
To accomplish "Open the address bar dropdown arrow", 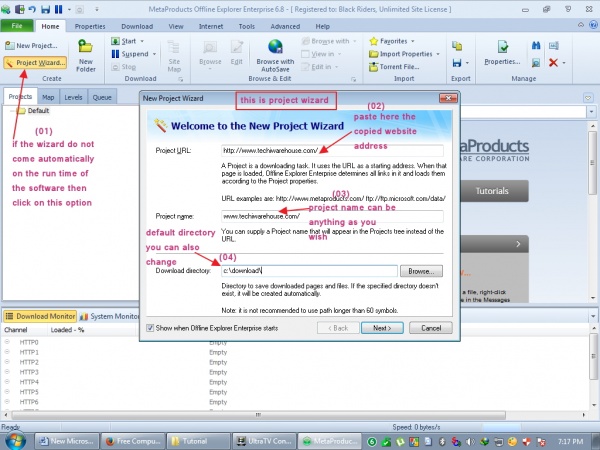I will pos(592,112).
